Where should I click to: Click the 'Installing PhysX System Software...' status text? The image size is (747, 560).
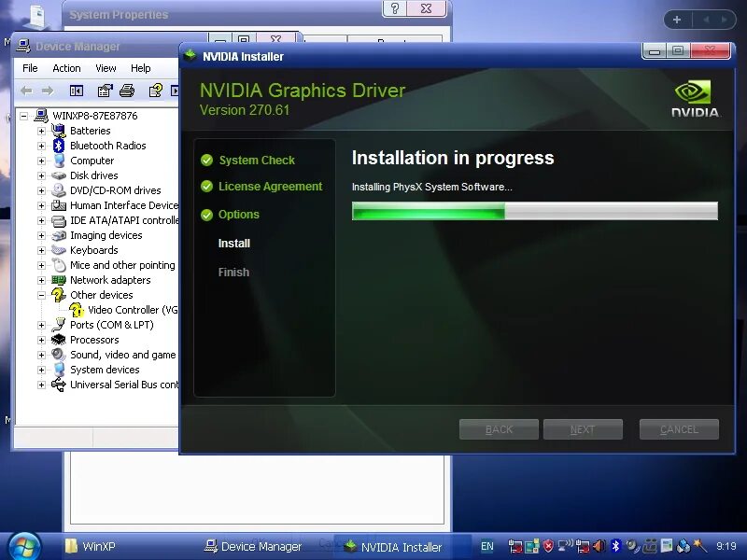[432, 188]
